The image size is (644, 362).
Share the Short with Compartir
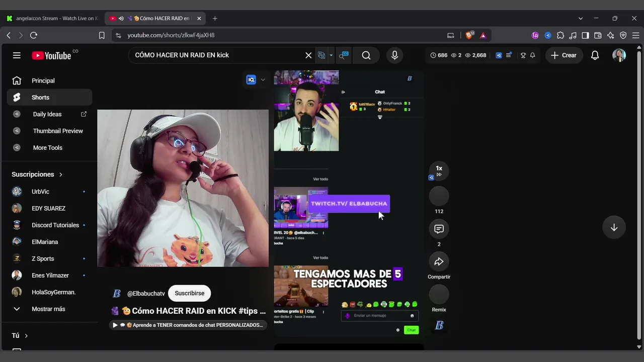[439, 261]
